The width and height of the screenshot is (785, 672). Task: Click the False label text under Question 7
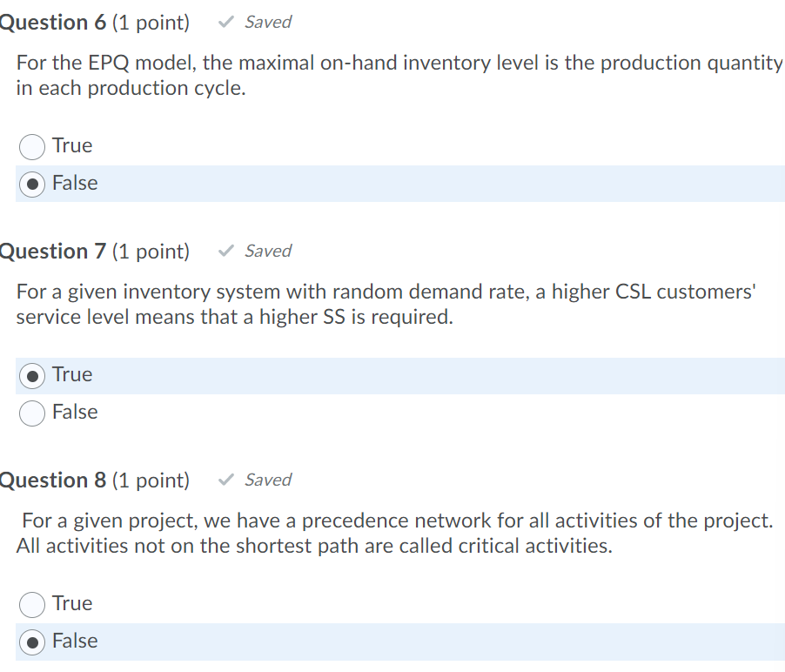(73, 413)
